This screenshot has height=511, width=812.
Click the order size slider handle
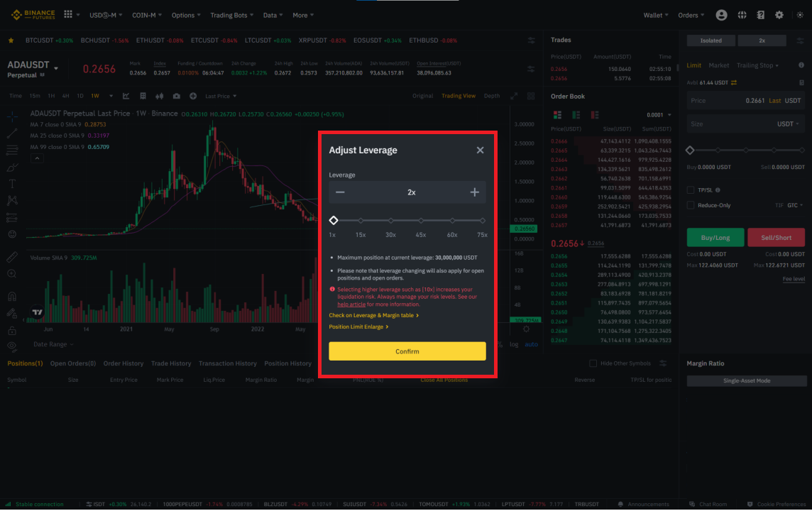pos(690,150)
